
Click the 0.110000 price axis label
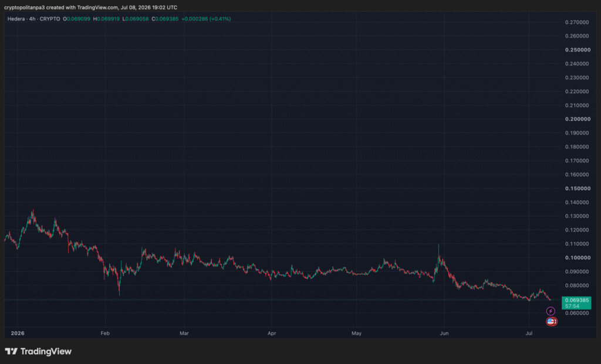click(x=577, y=244)
